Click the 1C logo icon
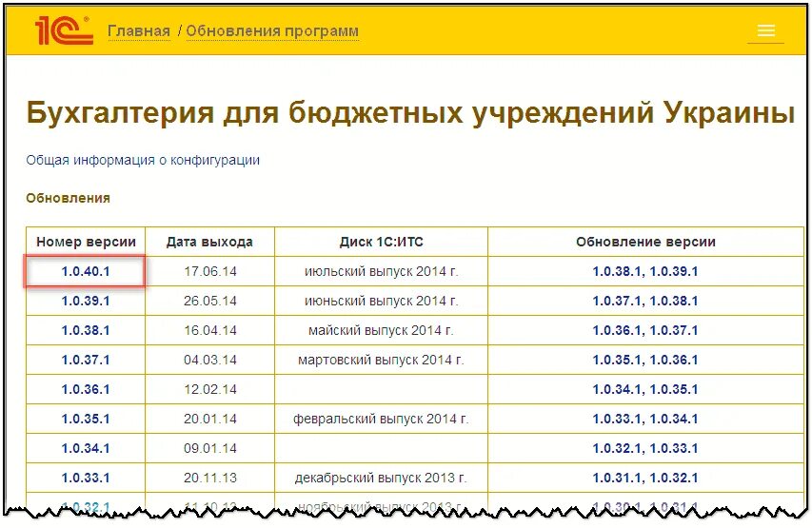This screenshot has width=812, height=528. point(64,30)
